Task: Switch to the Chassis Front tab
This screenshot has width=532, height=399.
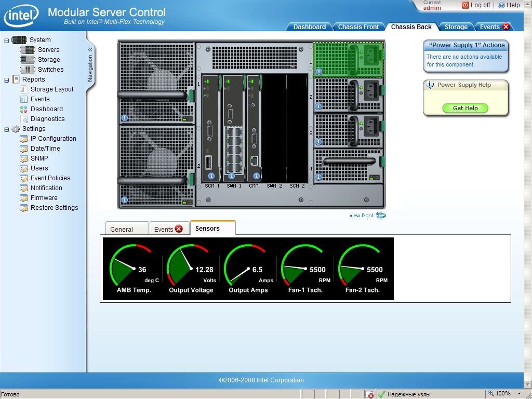Action: (x=358, y=27)
